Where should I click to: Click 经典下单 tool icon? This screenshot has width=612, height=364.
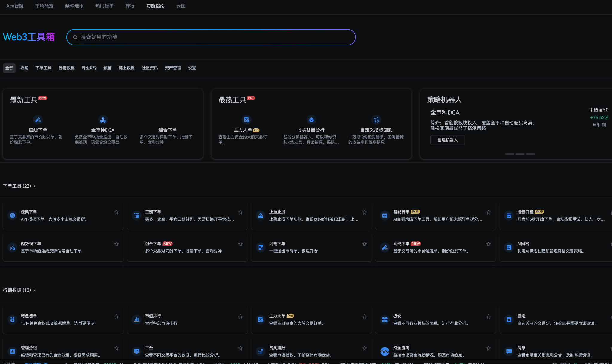point(13,215)
